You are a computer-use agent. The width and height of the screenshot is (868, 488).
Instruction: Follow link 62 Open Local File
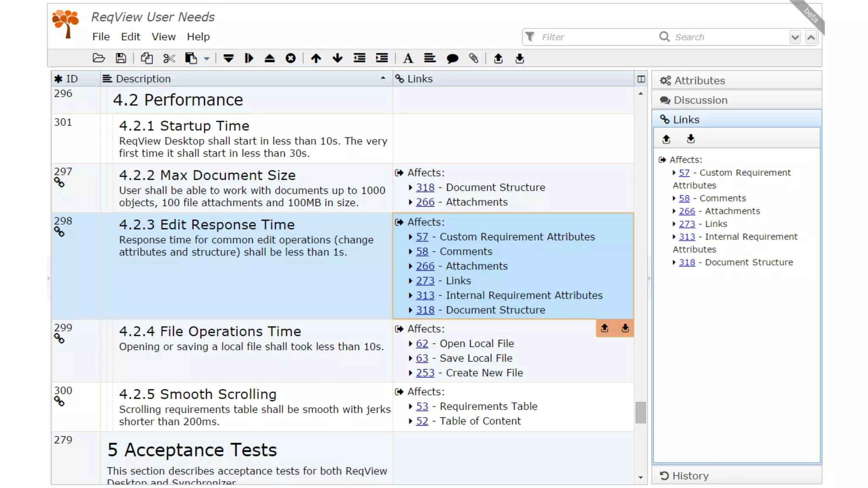(422, 344)
